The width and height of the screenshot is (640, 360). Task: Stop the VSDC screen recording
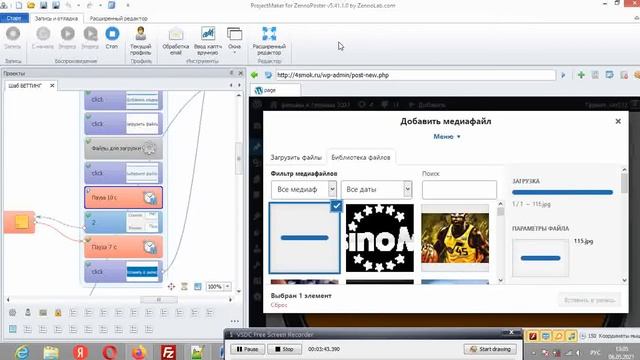[x=284, y=349]
